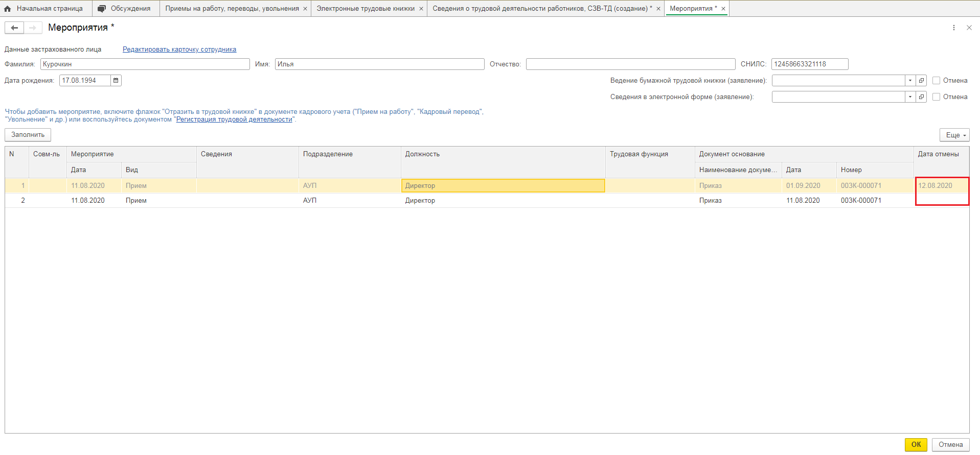
Task: Open the linked record for Ведение бумажной трудовой книжки
Action: (x=921, y=81)
